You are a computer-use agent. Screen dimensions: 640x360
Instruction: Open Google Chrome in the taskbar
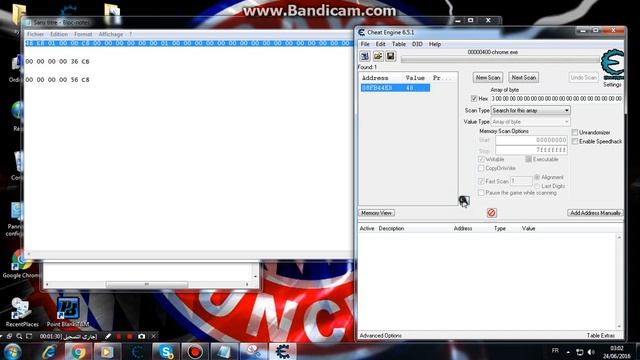78,351
